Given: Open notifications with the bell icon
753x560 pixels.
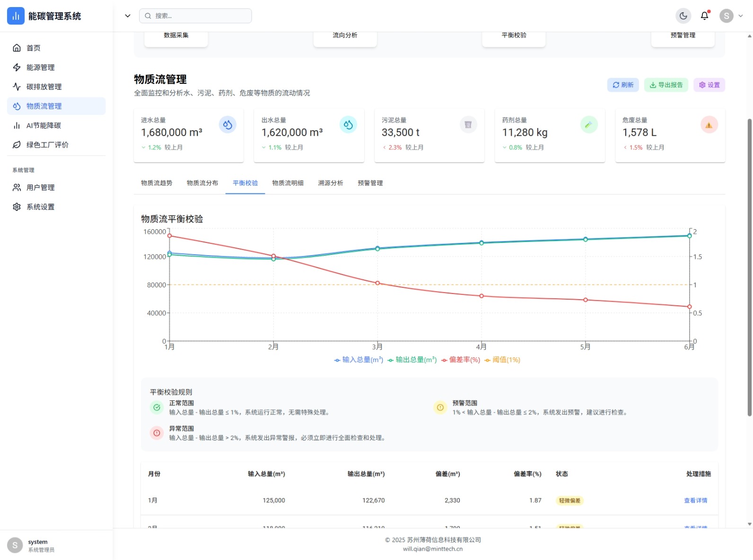Looking at the screenshot, I should (704, 16).
